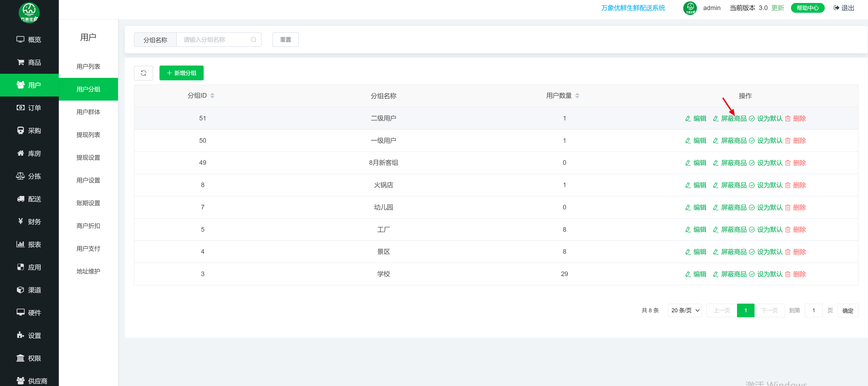The image size is (868, 386).
Task: Click the 权限 bank building icon
Action: [20, 358]
